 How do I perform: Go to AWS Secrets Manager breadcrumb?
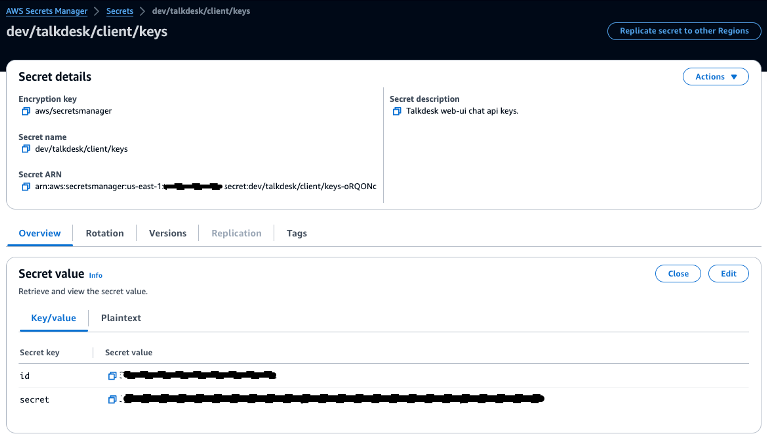click(47, 11)
